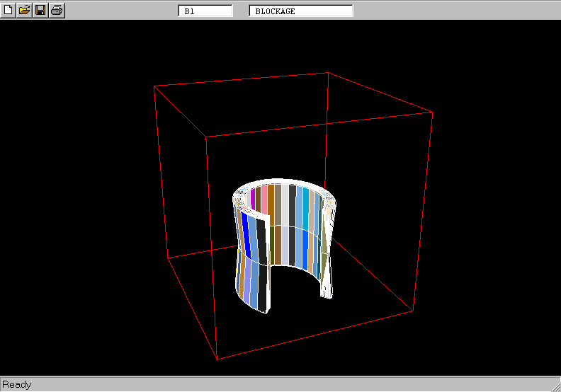Click the top-left back corner of red box
Screen dimensions: 561x392
point(154,86)
